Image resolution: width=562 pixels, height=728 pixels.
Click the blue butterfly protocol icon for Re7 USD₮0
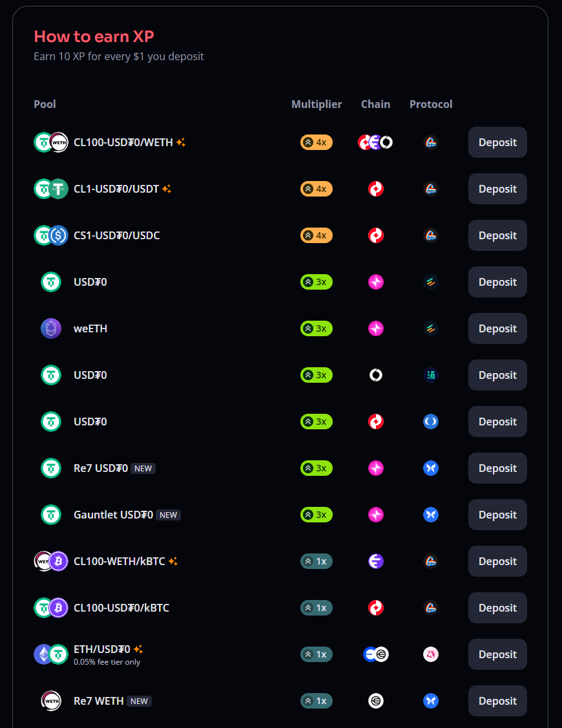click(x=431, y=468)
